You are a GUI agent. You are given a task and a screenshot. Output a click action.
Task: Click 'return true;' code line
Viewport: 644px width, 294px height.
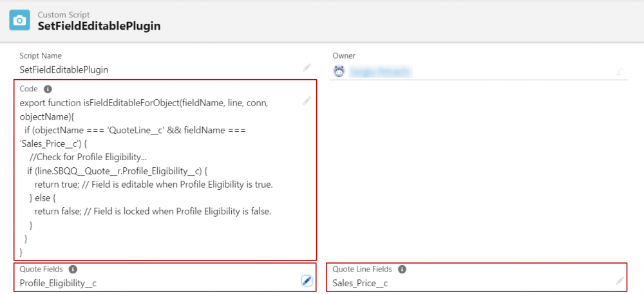(154, 185)
